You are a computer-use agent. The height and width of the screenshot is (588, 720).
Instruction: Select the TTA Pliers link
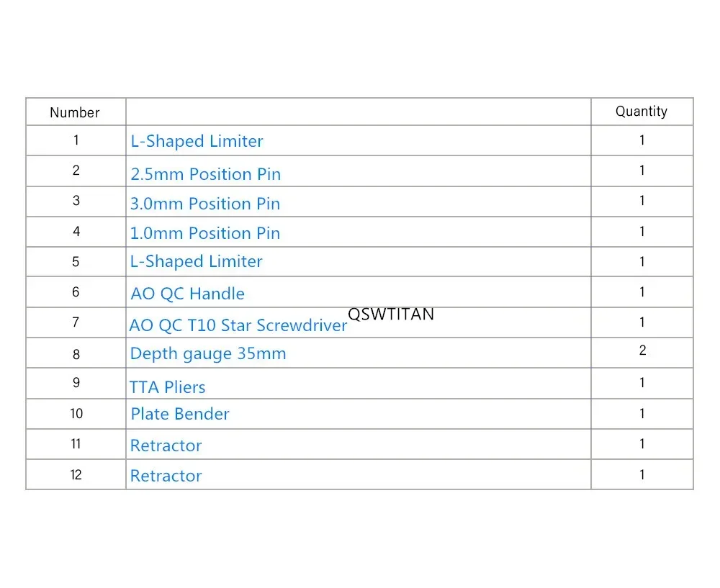point(167,387)
